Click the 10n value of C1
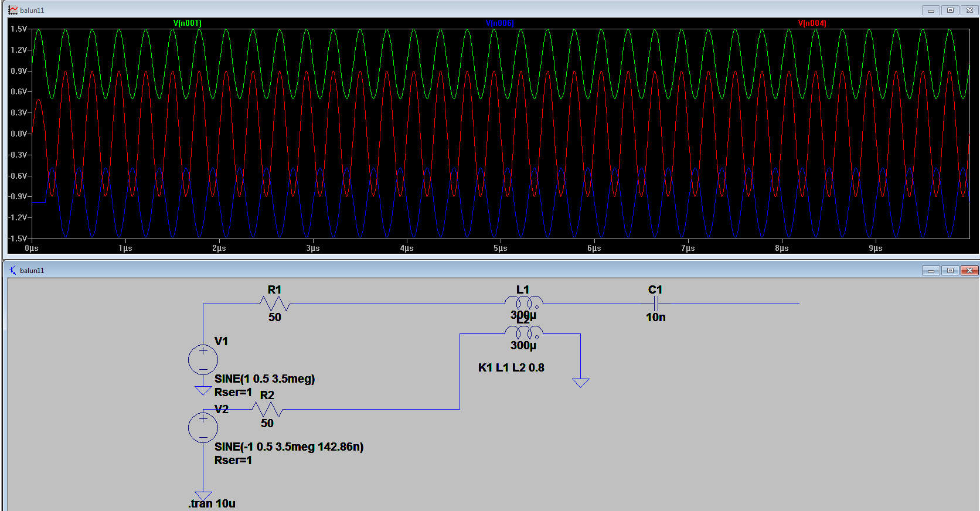Image resolution: width=980 pixels, height=511 pixels. coord(656,317)
